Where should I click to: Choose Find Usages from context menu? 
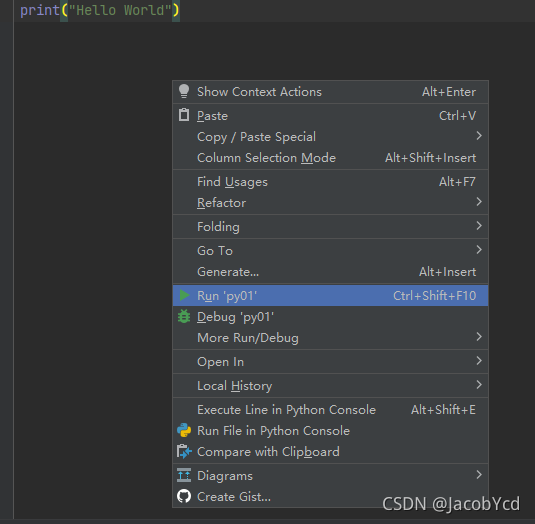click(x=330, y=182)
